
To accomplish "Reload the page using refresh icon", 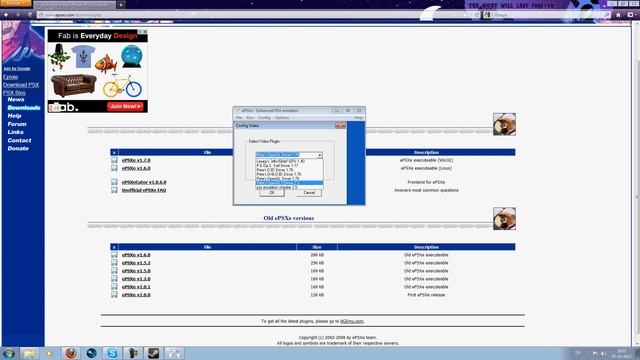I will (476, 15).
